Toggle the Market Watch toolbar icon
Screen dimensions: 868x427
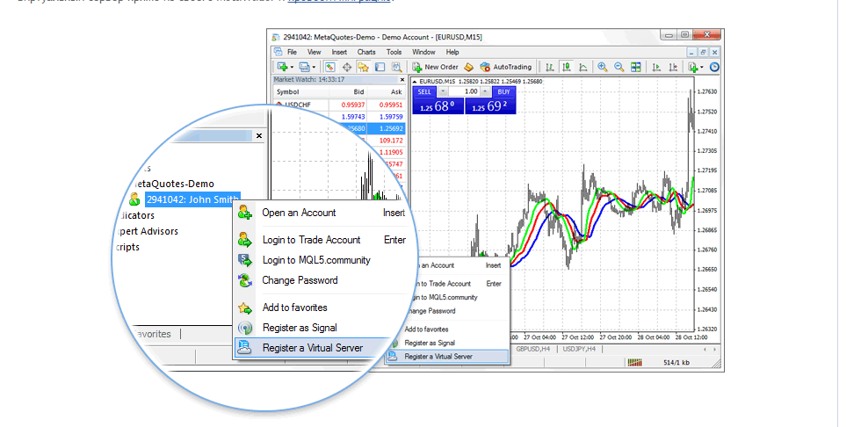(330, 67)
